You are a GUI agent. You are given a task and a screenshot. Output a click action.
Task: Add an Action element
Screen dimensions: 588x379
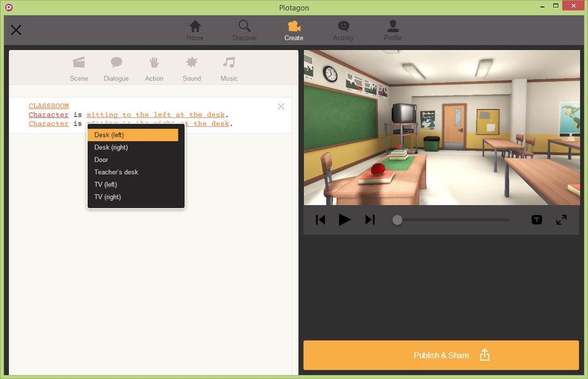coord(154,69)
